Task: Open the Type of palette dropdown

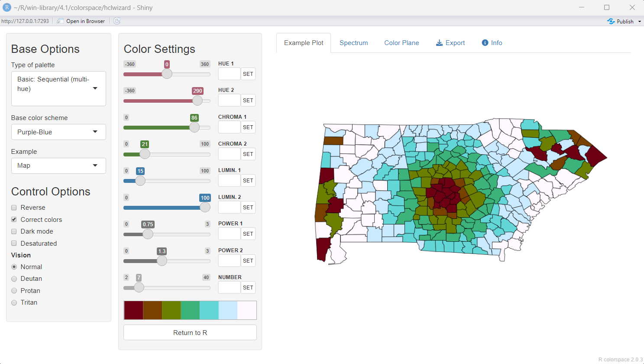Action: 58,88
